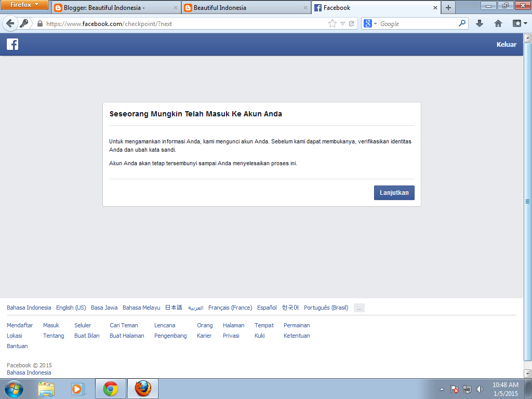Choose Bahasa Melayu language

click(141, 308)
